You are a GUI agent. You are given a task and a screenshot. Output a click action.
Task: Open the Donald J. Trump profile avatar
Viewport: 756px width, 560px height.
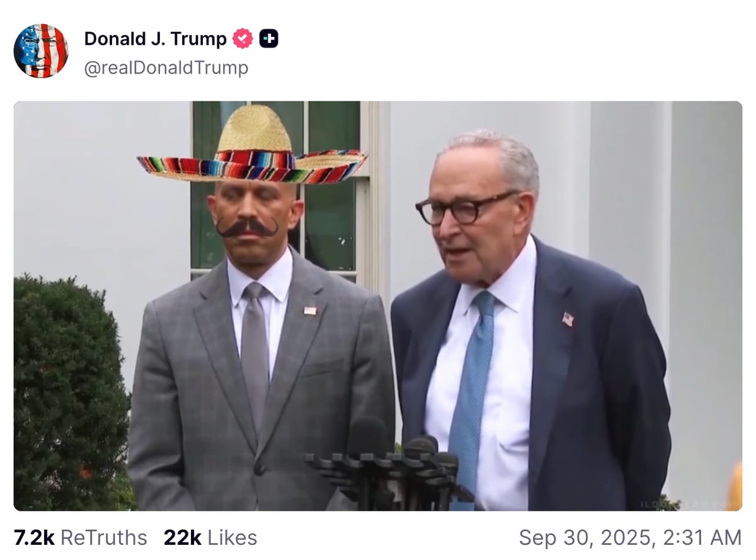41,51
